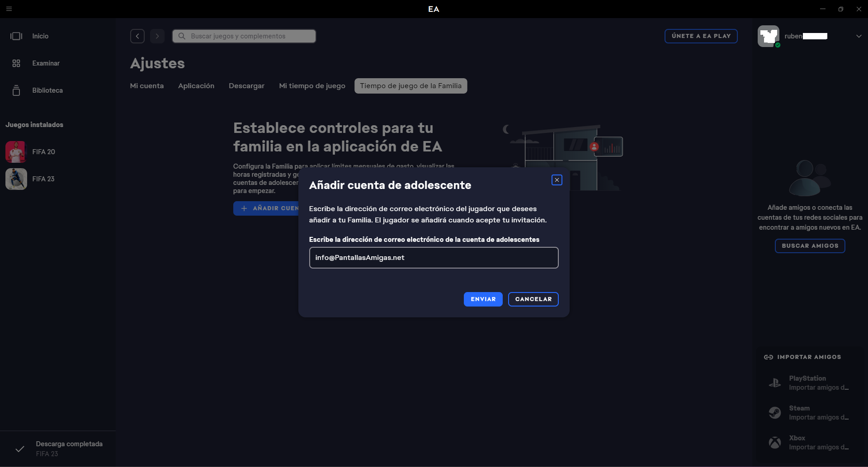Switch to Mi tiempo de juego tab

point(312,86)
